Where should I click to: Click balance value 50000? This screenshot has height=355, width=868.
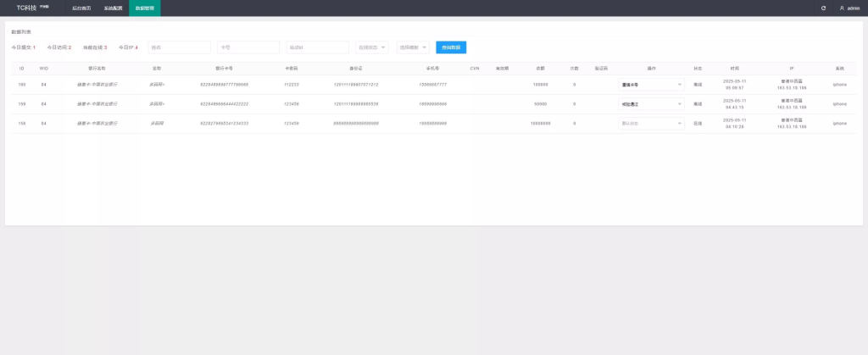click(x=540, y=104)
